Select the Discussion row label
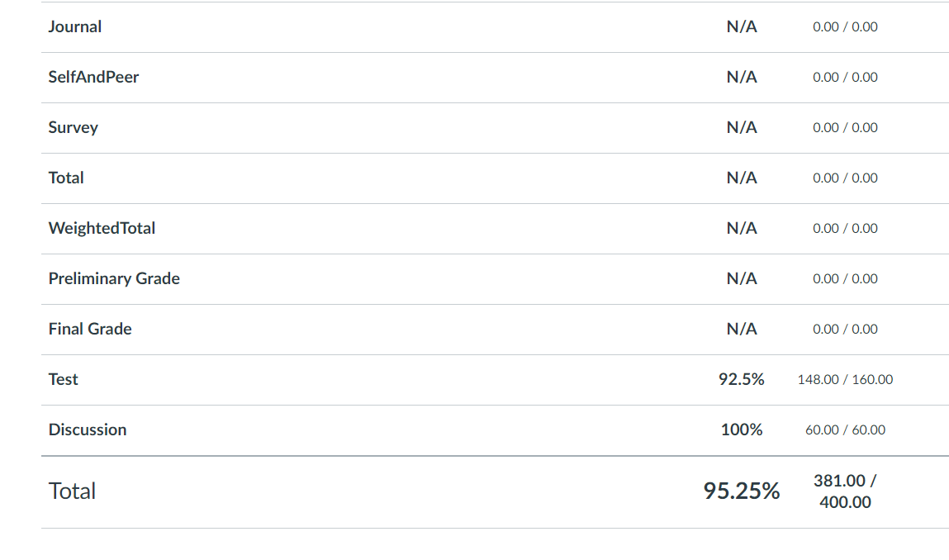The height and width of the screenshot is (560, 949). point(88,430)
